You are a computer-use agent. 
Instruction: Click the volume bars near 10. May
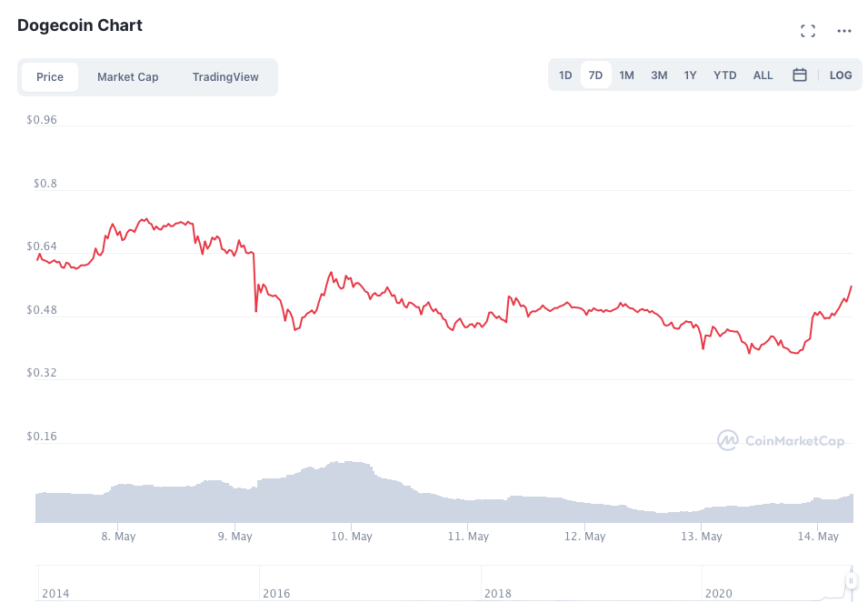pyautogui.click(x=351, y=491)
